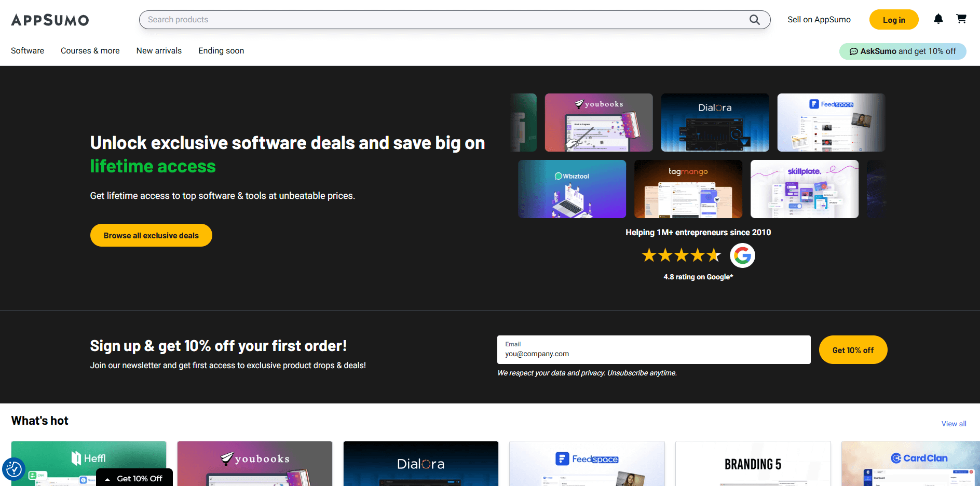This screenshot has height=486, width=980.
Task: Expand the Get 10% Off popup tab
Action: point(134,478)
